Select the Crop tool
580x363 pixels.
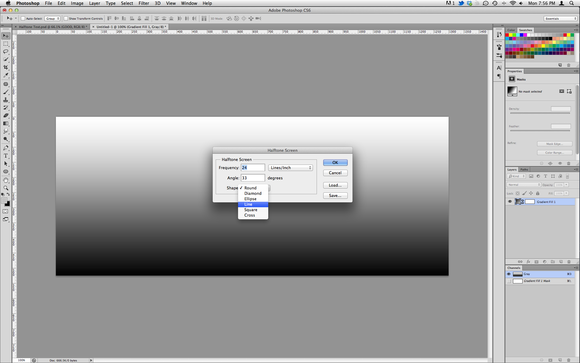click(6, 67)
